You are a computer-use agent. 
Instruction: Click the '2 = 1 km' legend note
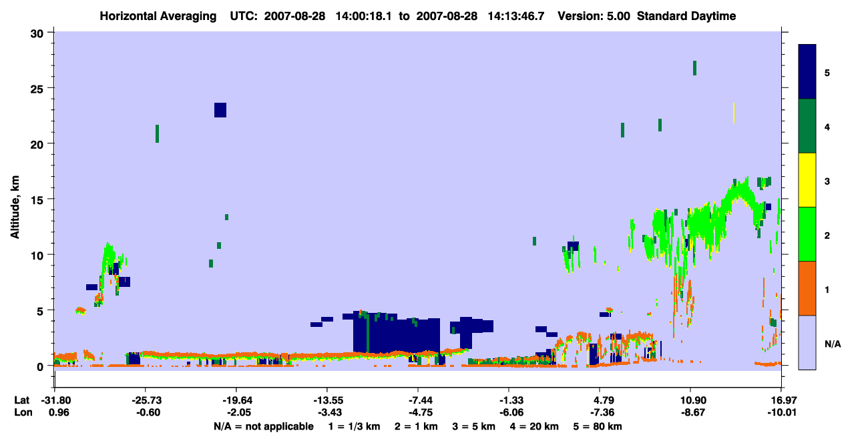pyautogui.click(x=416, y=426)
